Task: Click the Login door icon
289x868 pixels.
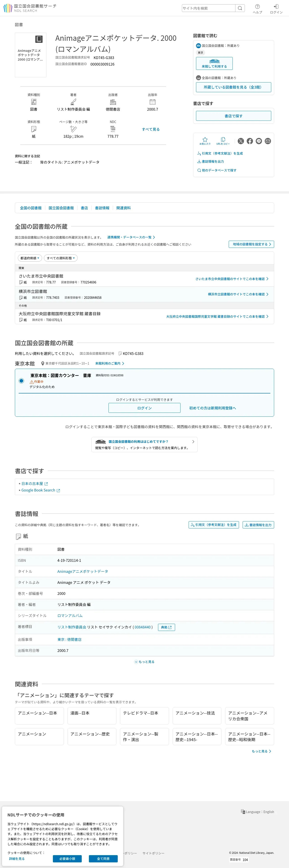Action: click(276, 6)
